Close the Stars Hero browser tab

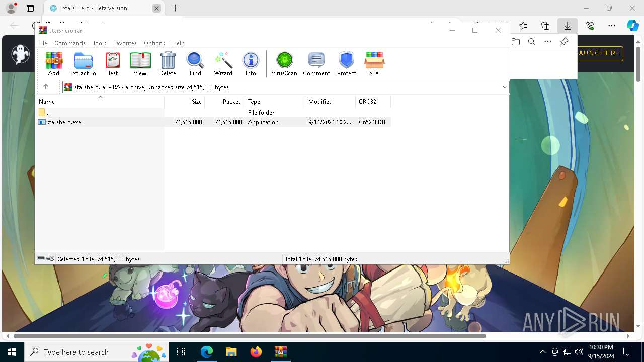[x=156, y=8]
